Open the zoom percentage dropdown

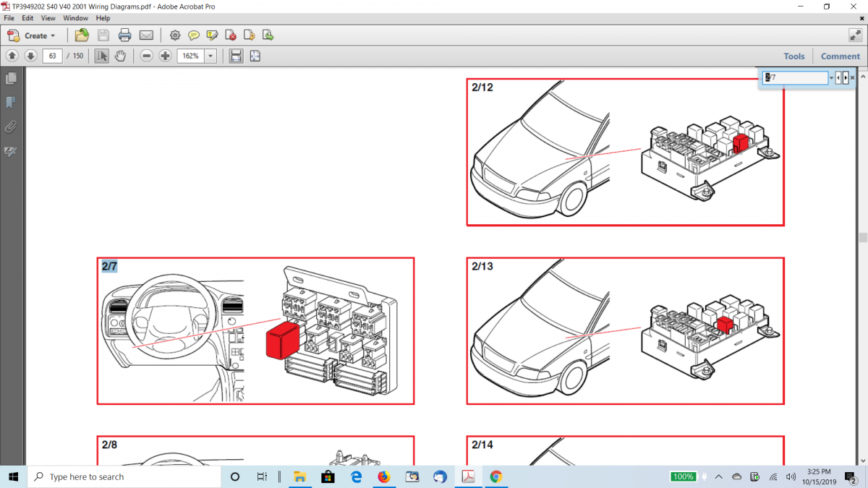pyautogui.click(x=210, y=56)
